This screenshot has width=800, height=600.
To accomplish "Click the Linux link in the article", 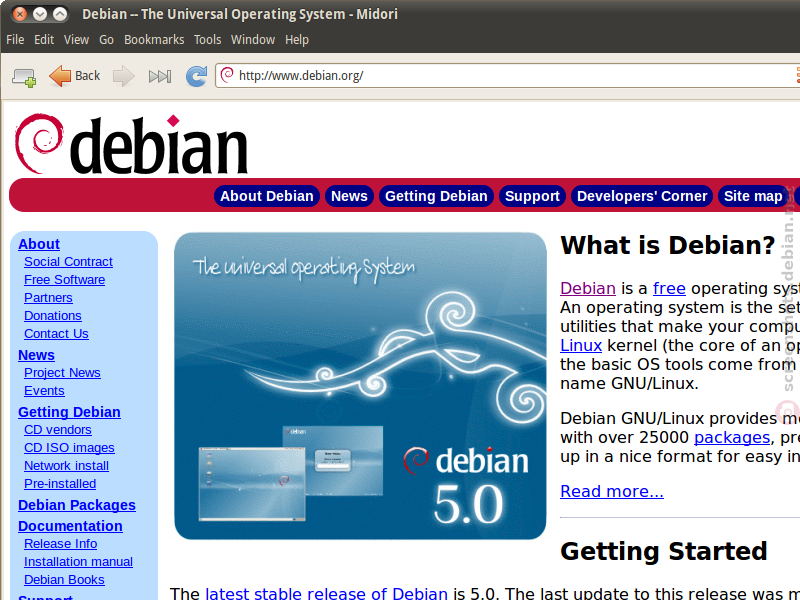I will pos(581,345).
